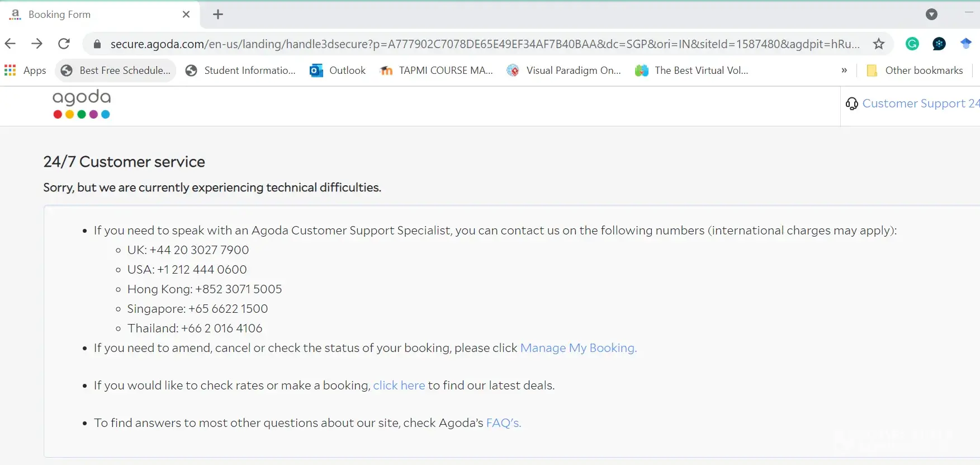
Task: Click the Agoda logo
Action: coord(82,104)
